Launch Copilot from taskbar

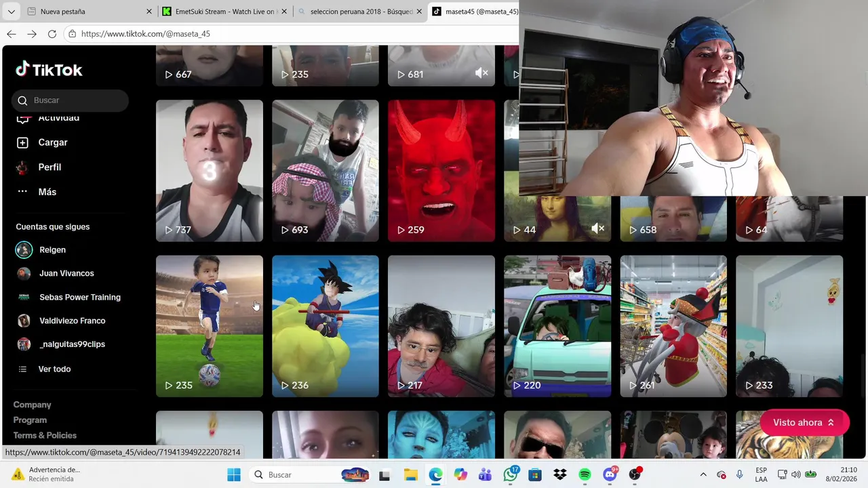[x=460, y=474]
